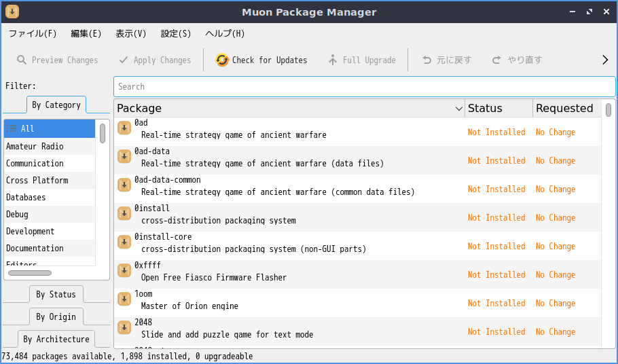Open the 編集(E) menu
Screen dimensions: 618x364
click(x=86, y=33)
